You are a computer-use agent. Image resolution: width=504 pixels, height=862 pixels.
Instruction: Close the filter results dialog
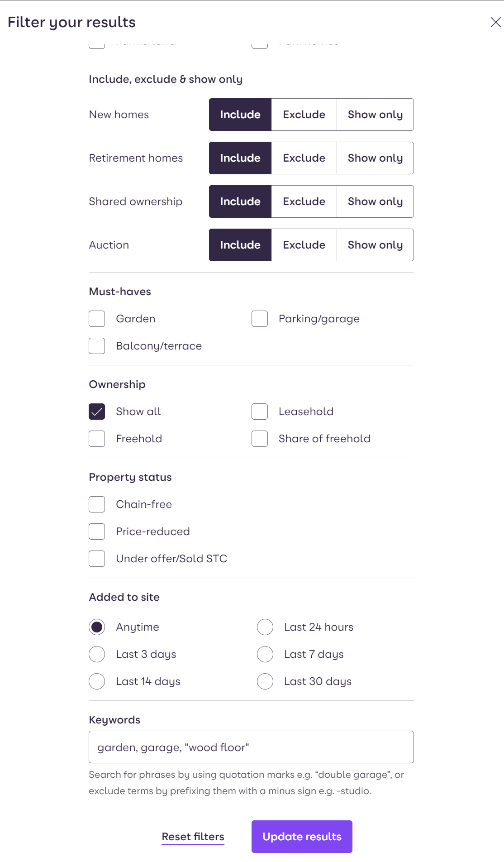coord(495,22)
